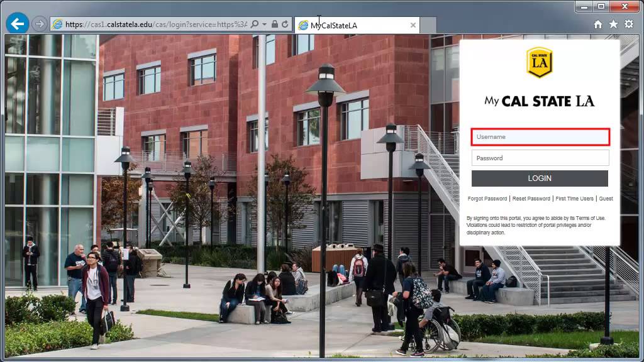The image size is (644, 362).
Task: Minimize the browser window
Action: (584, 6)
